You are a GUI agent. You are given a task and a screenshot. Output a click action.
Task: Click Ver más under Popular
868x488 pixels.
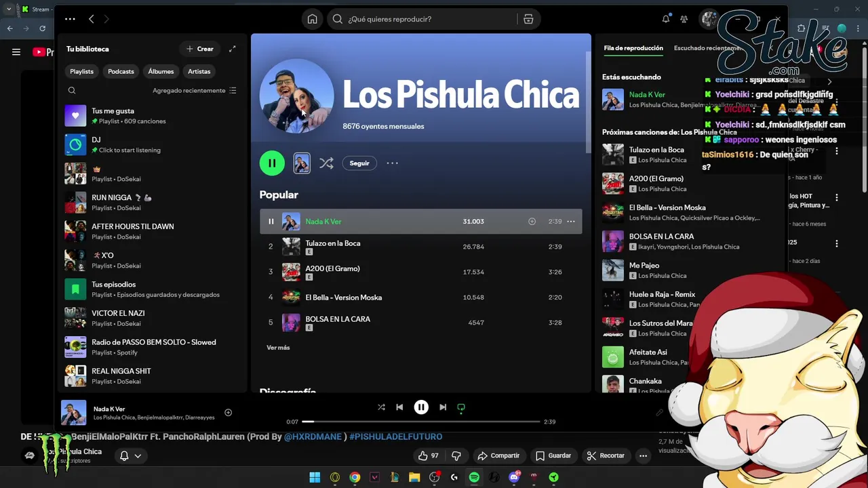click(x=278, y=347)
